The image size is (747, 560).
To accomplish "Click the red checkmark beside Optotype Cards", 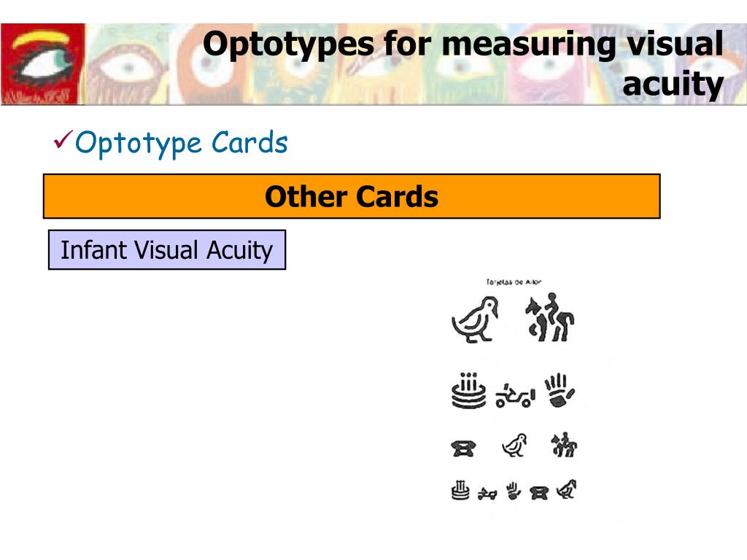I will point(63,139).
